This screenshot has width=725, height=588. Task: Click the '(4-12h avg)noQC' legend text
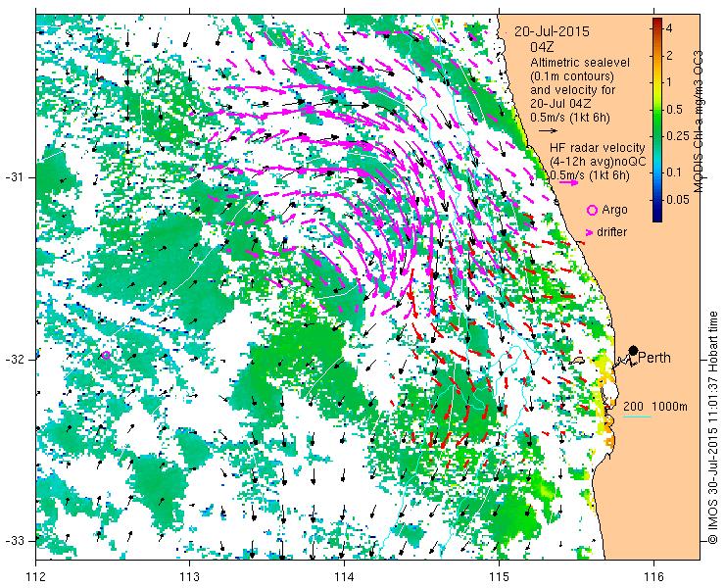pyautogui.click(x=598, y=162)
